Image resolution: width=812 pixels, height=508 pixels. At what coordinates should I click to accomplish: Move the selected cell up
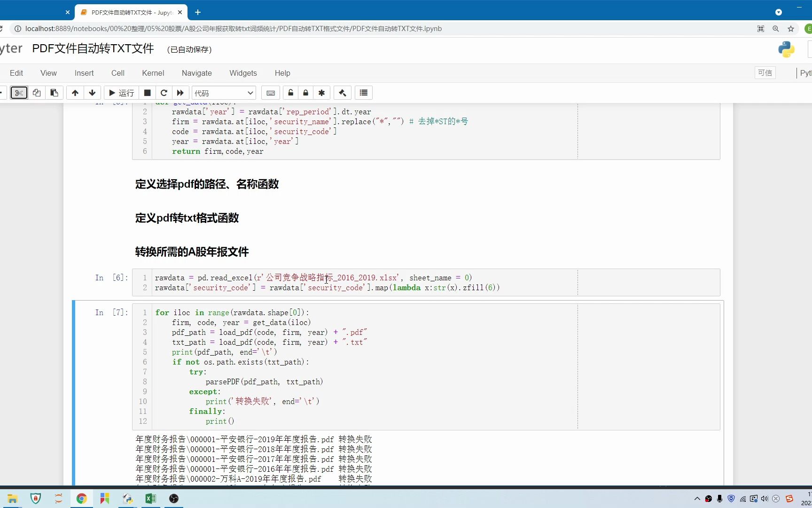[x=75, y=93]
